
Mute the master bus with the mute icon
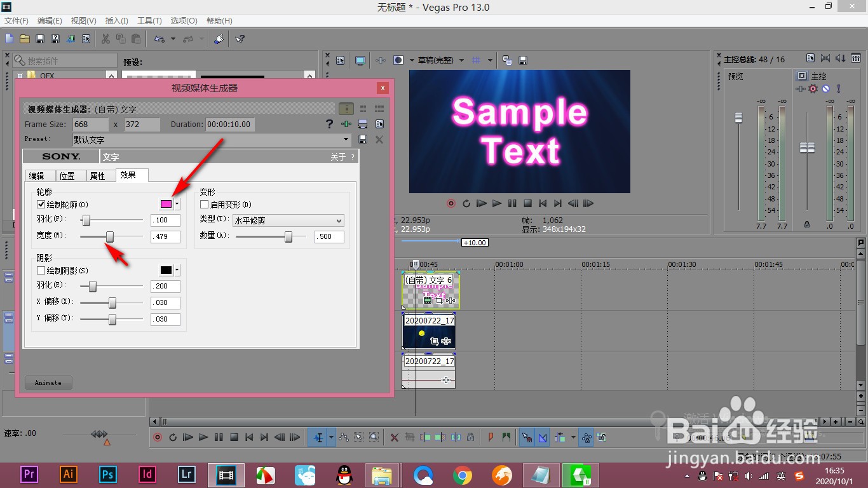click(825, 88)
